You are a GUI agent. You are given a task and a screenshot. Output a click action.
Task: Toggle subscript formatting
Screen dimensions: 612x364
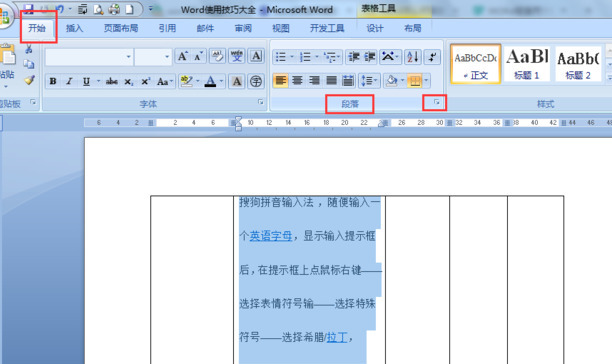click(129, 81)
